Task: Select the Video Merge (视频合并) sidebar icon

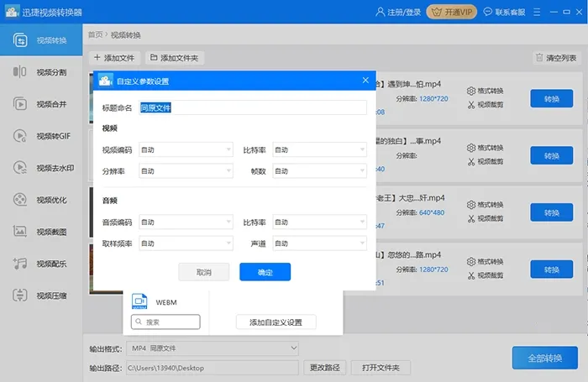Action: point(20,104)
